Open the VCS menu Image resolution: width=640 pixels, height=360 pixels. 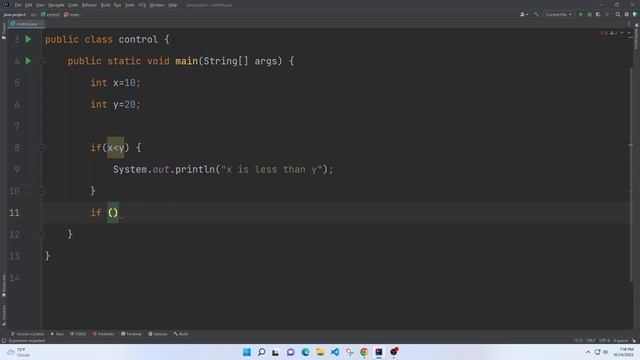[x=142, y=5]
